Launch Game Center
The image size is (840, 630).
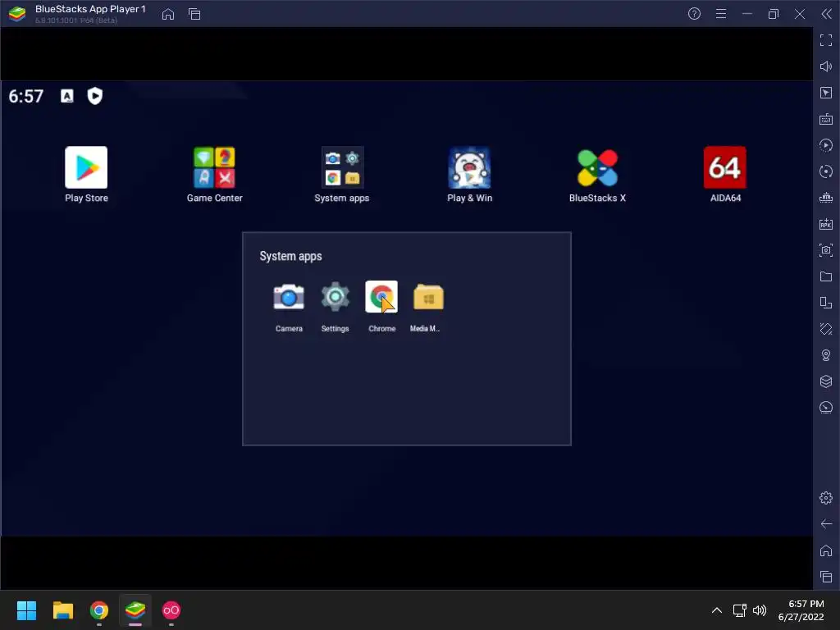tap(214, 167)
